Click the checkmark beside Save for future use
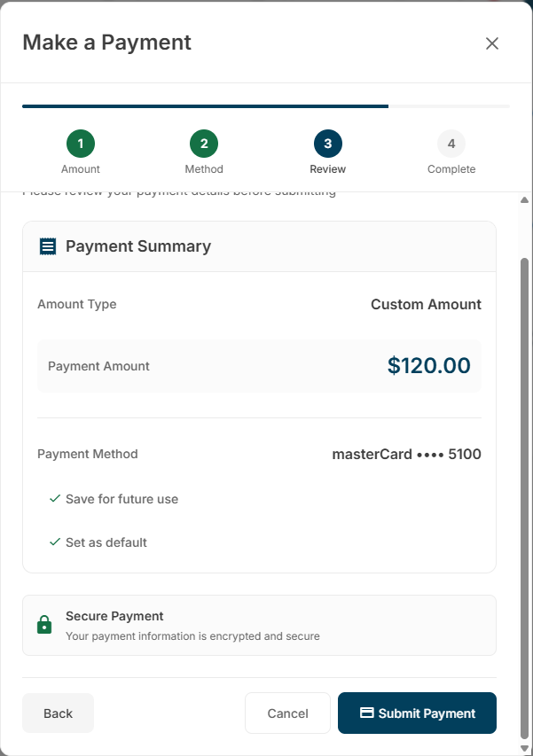The image size is (533, 756). [55, 499]
